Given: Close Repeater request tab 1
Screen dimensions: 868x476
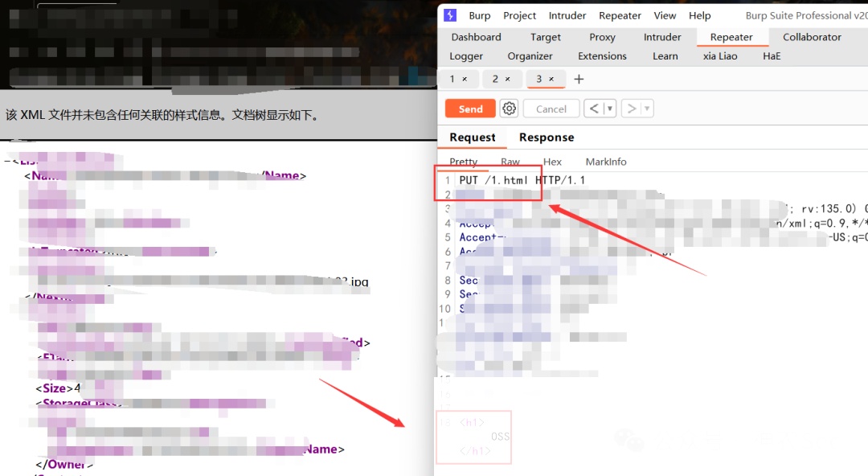Looking at the screenshot, I should pos(465,80).
